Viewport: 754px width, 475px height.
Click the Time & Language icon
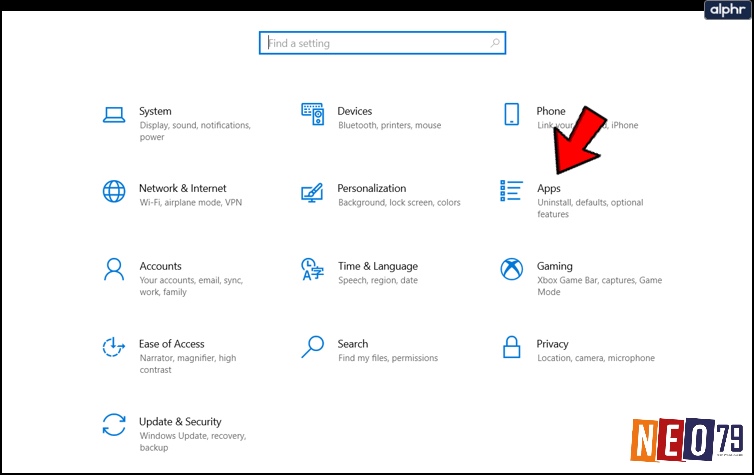313,269
